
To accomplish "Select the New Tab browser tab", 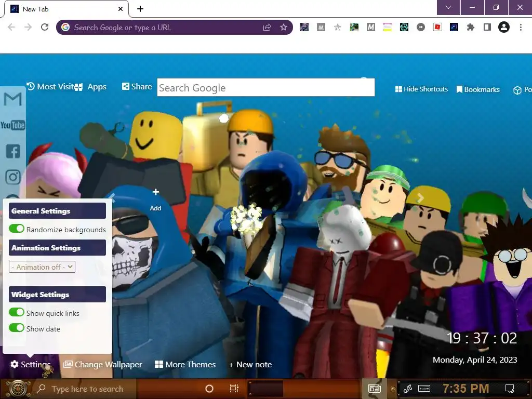I will pos(66,9).
